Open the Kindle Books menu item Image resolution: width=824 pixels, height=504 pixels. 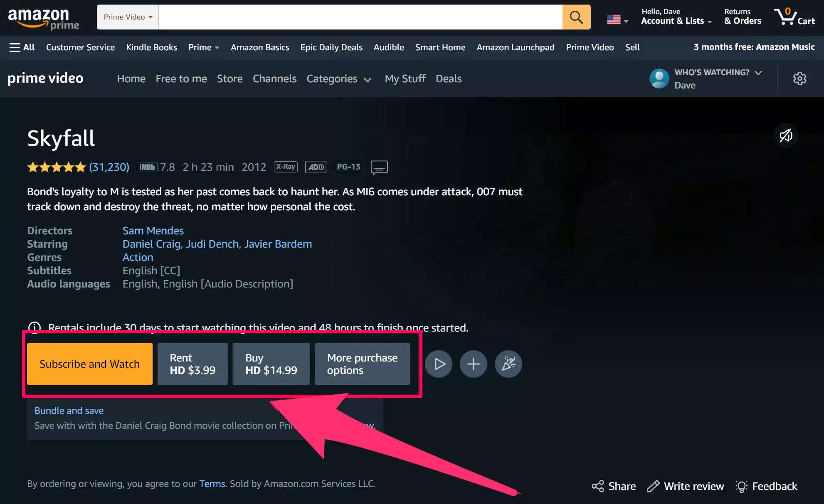[151, 47]
